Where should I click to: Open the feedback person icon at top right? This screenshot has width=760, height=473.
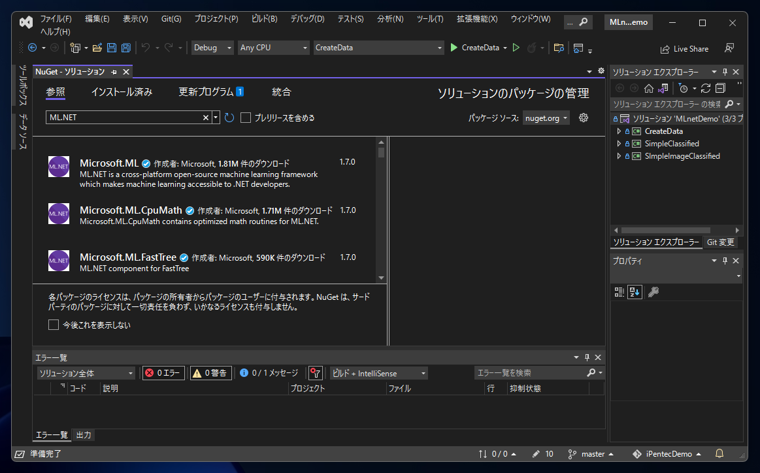pos(729,48)
